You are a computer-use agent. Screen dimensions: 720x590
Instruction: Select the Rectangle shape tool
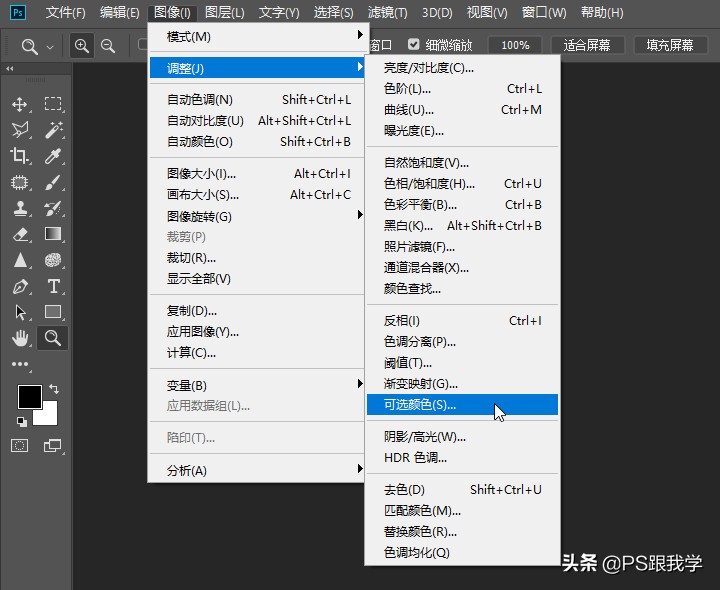coord(53,312)
